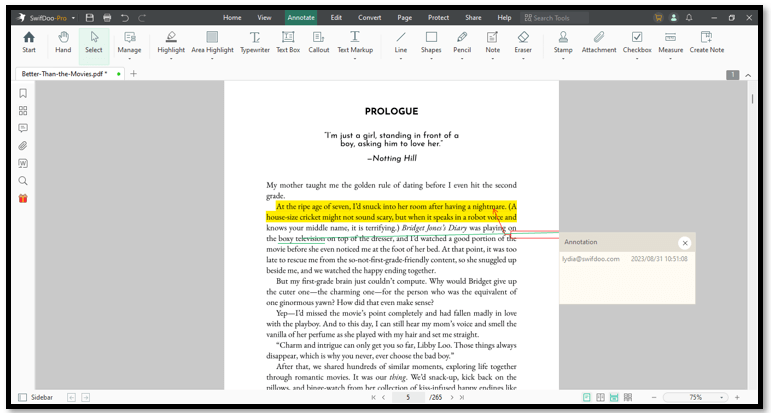
Task: Open the bookmarks sidebar panel
Action: coord(23,93)
